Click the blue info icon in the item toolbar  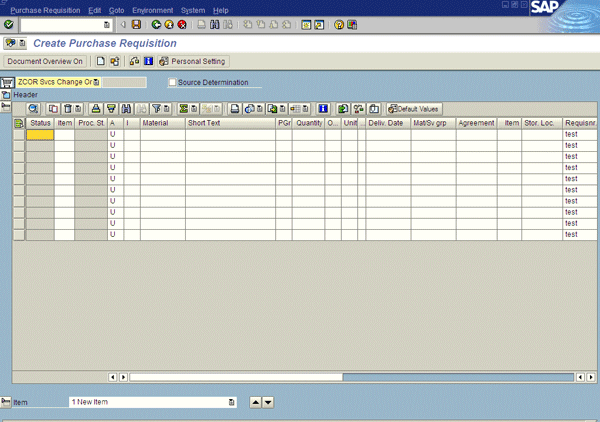pyautogui.click(x=323, y=108)
